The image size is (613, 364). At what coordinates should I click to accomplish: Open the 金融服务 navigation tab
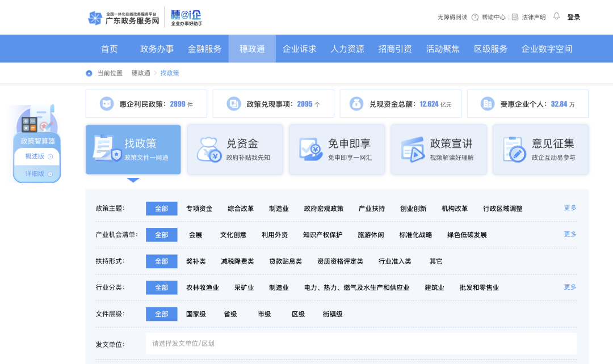(x=204, y=49)
